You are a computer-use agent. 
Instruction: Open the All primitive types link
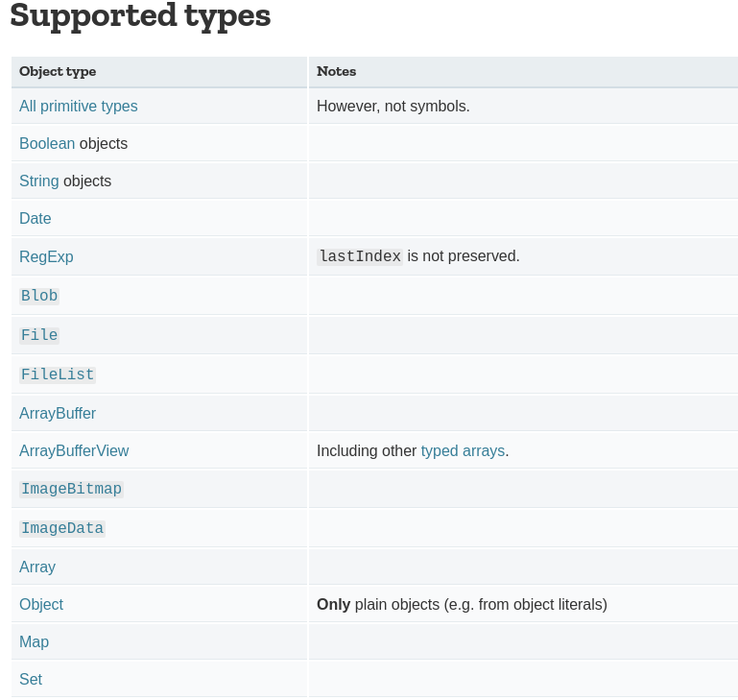(78, 107)
